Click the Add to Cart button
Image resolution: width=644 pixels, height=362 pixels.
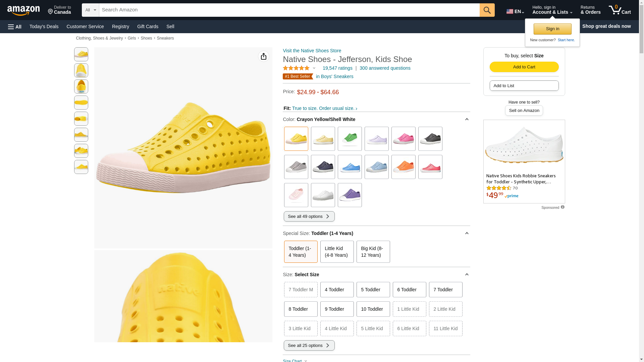tap(524, 67)
